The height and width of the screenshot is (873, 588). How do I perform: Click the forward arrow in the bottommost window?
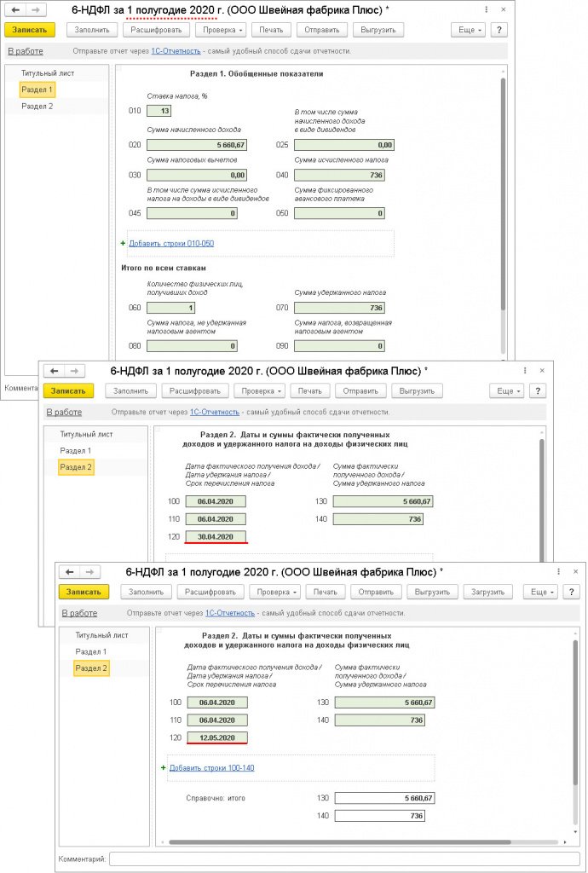pos(90,572)
